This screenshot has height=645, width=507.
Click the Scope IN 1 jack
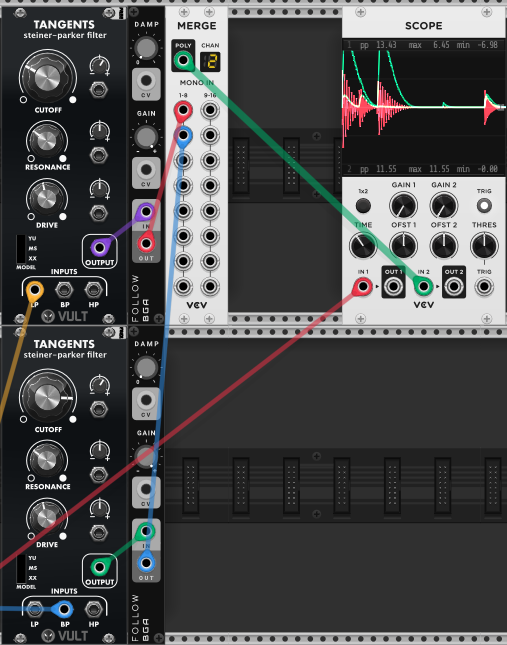click(363, 286)
